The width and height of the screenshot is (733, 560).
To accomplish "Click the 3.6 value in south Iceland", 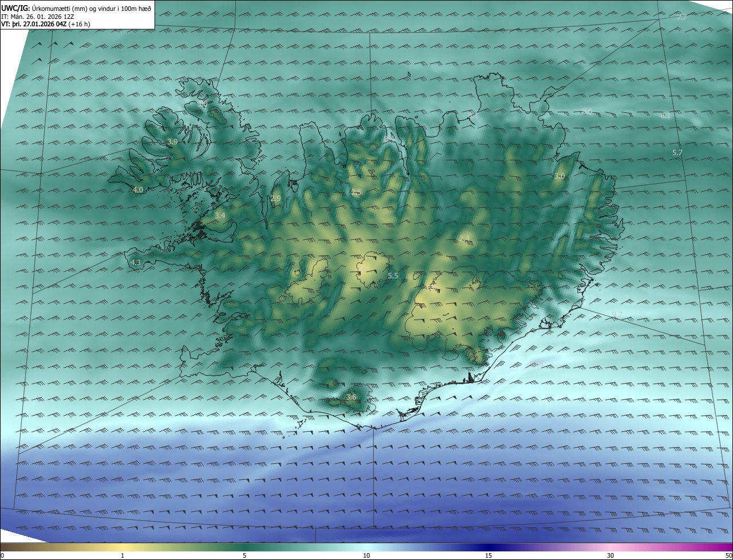I will tap(352, 397).
